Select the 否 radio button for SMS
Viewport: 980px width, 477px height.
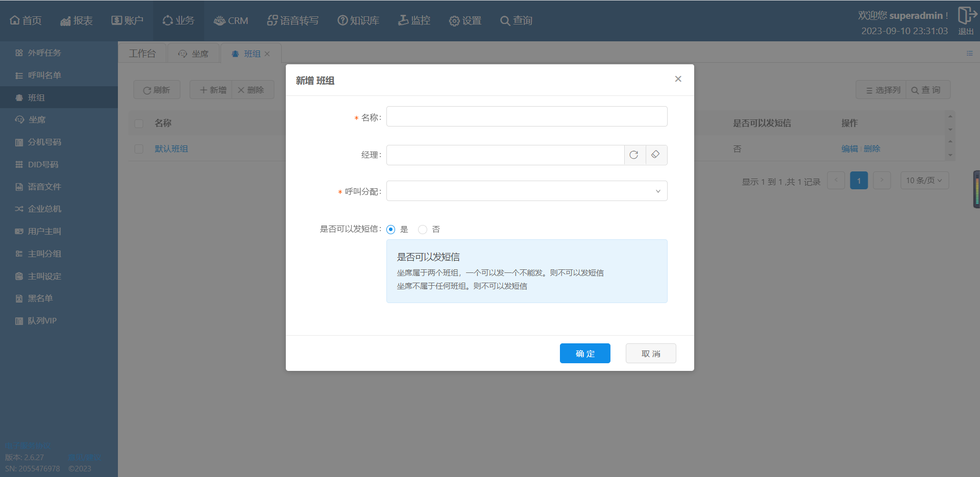click(423, 230)
